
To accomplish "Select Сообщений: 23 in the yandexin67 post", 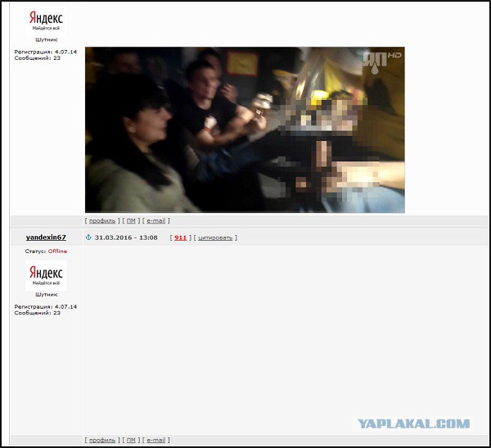I will tap(38, 313).
